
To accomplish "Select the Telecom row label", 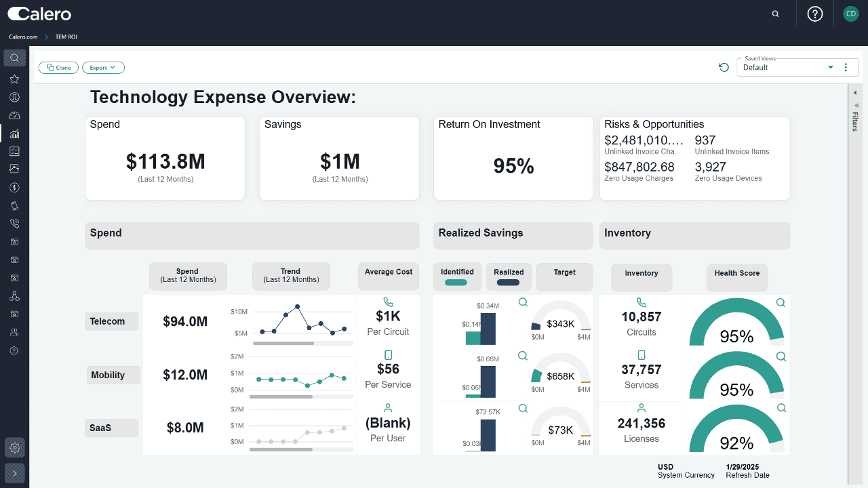I will pyautogui.click(x=111, y=321).
